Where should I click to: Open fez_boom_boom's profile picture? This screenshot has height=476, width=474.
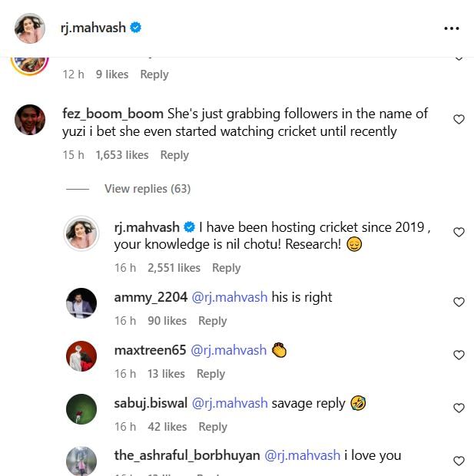30,119
